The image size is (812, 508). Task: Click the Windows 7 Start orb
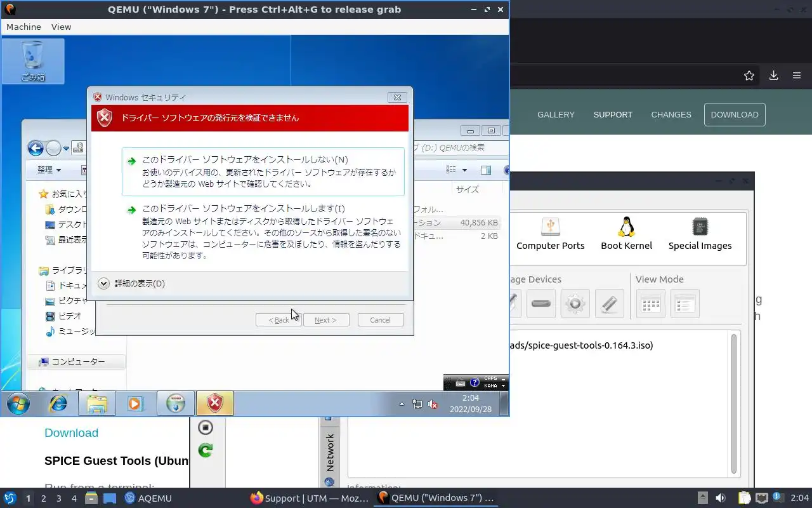[x=18, y=403]
